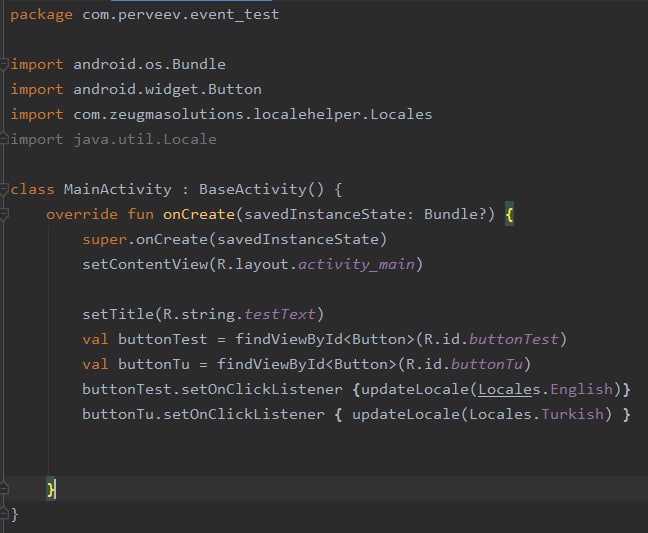Click the R.id.buttonTu resource reference
This screenshot has height=533, width=648.
coord(464,364)
